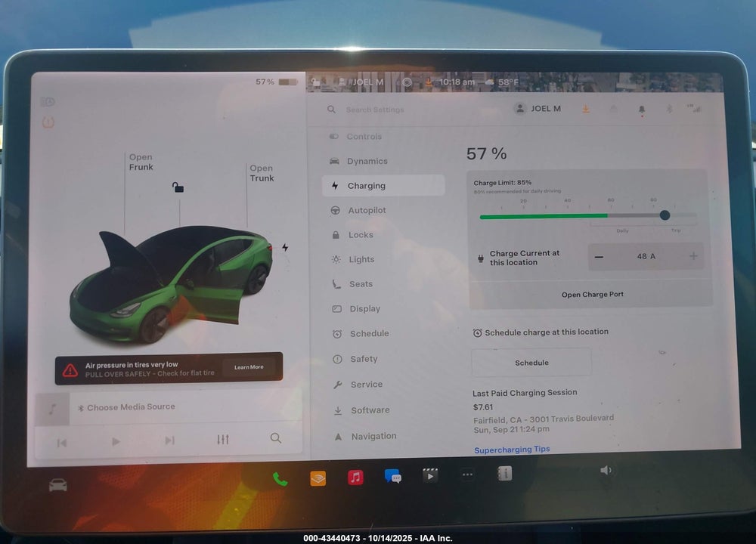Image resolution: width=756 pixels, height=544 pixels.
Task: Tap the Charge Limit: 85% label
Action: (x=503, y=183)
